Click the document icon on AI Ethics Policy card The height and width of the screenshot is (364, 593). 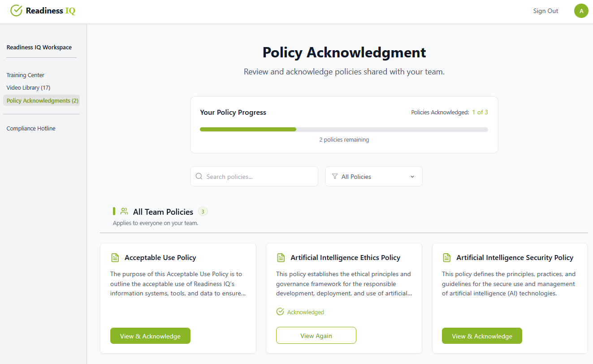coord(281,257)
